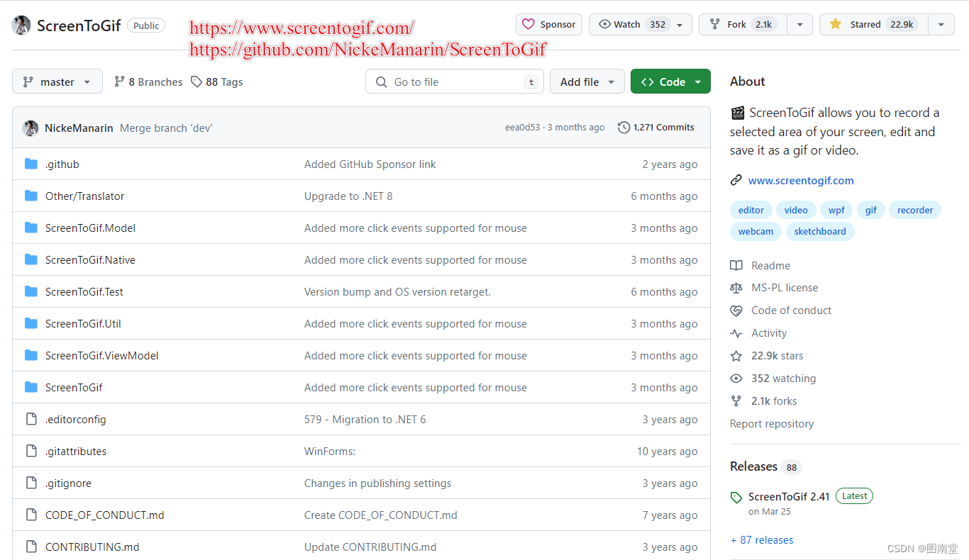Click the ScreenToGif.Native folder icon
Viewport: 969px width, 560px height.
pyautogui.click(x=31, y=259)
